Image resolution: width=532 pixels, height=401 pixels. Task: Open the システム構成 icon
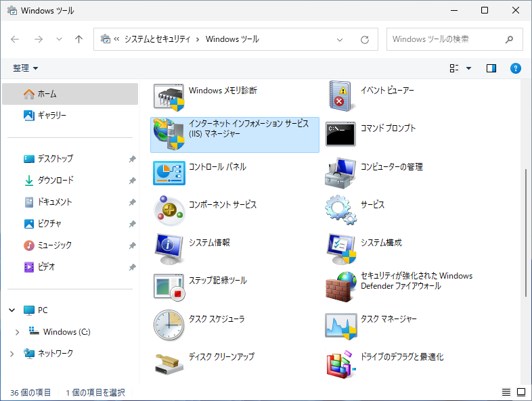coord(341,249)
